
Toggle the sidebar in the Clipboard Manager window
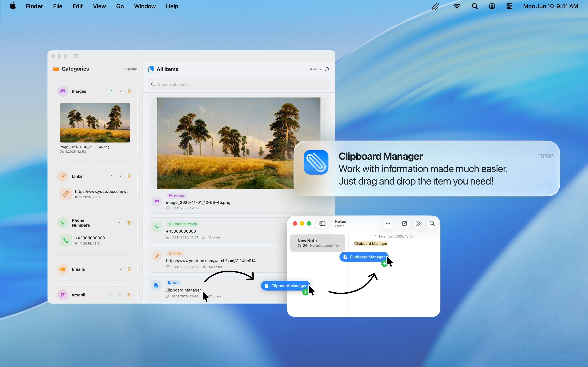76,56
